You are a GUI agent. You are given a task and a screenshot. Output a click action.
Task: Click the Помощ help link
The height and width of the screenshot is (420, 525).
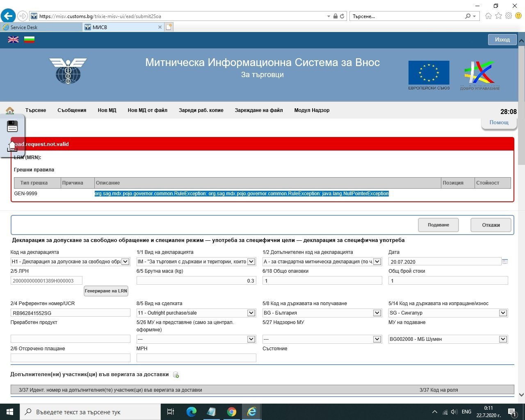[x=499, y=122]
